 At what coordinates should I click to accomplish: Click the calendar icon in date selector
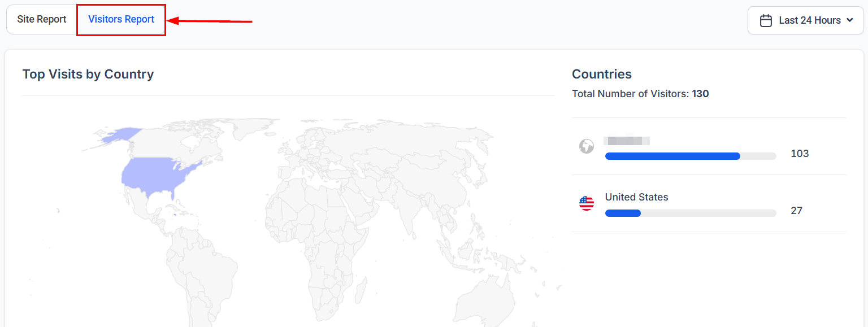click(766, 20)
